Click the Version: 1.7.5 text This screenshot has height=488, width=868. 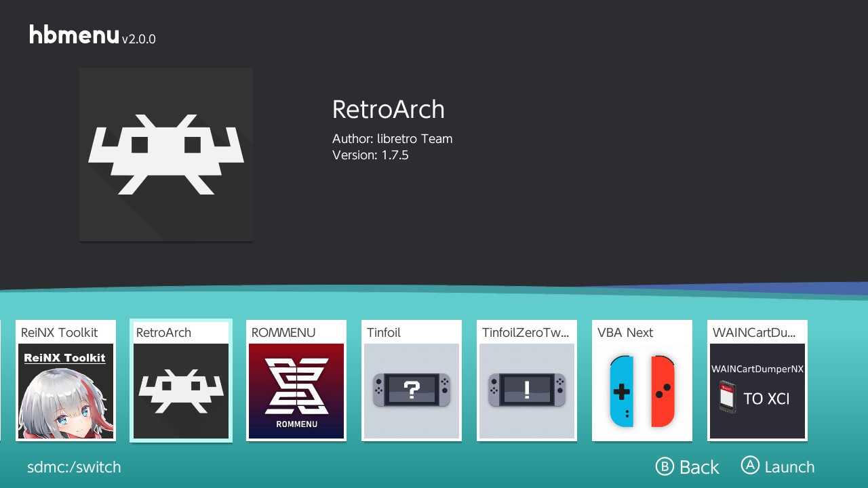click(370, 155)
